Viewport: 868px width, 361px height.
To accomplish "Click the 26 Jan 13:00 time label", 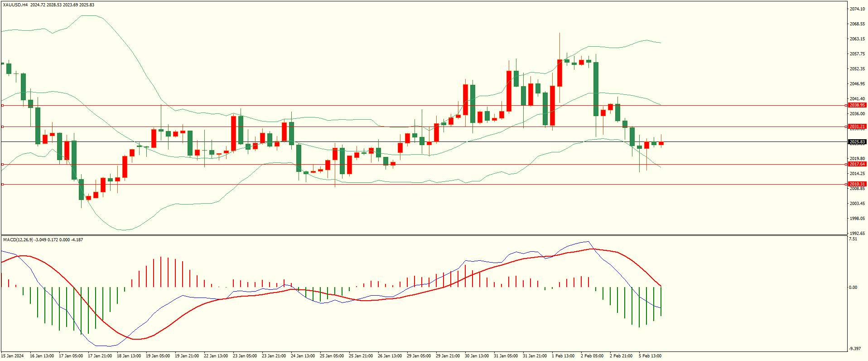I will [x=390, y=356].
